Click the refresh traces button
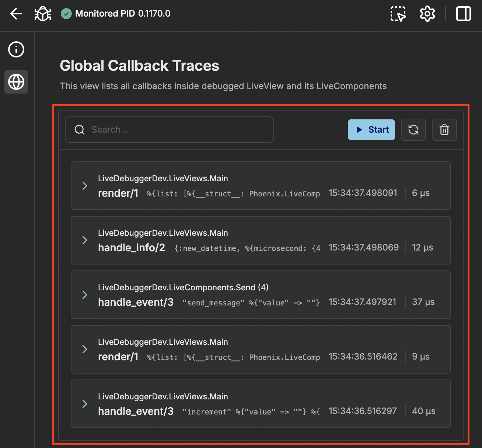Viewport: 482px width, 448px height. 413,130
